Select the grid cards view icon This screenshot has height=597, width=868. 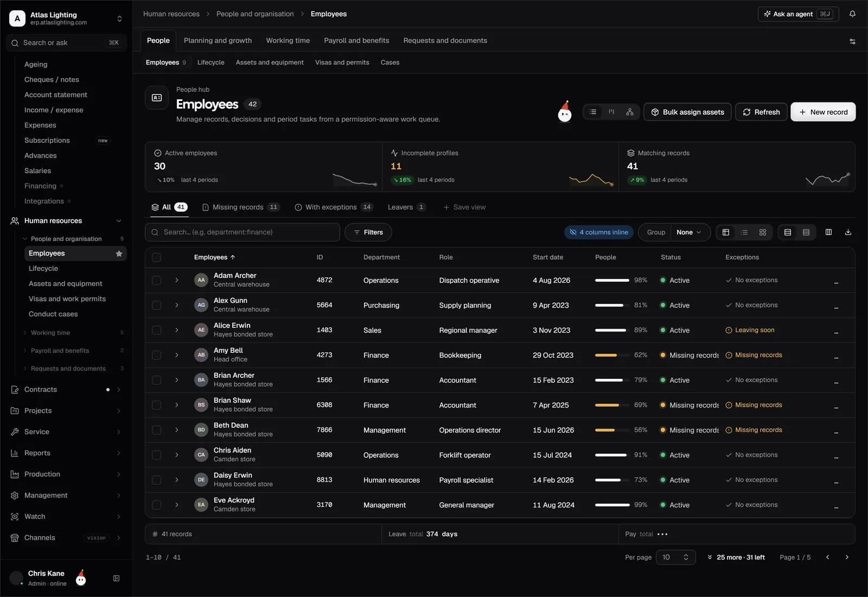coord(763,232)
